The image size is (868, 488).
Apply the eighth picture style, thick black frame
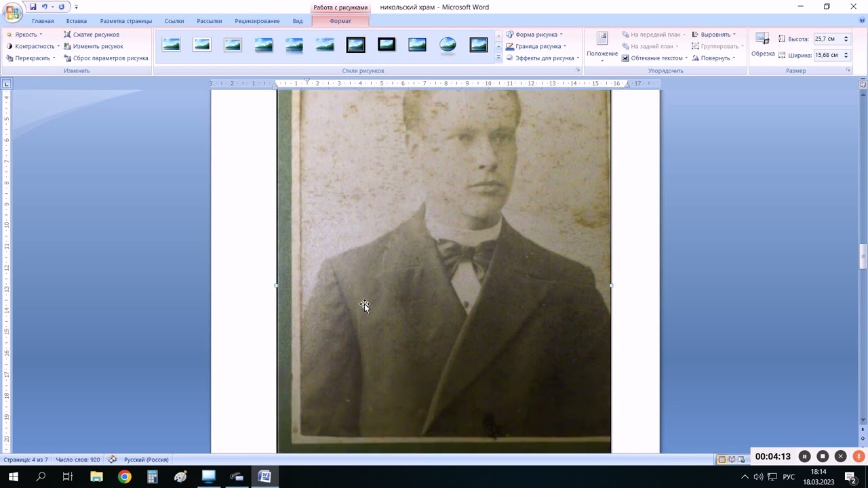387,45
